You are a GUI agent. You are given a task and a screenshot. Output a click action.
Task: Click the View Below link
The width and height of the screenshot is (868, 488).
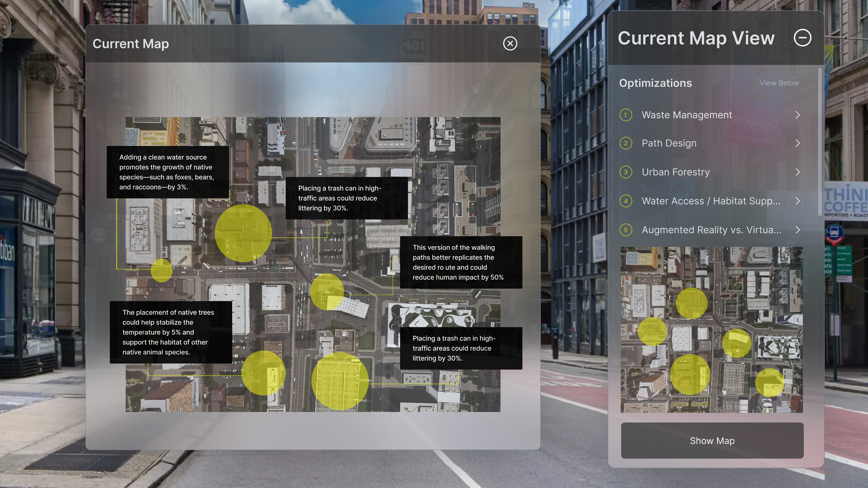point(779,83)
